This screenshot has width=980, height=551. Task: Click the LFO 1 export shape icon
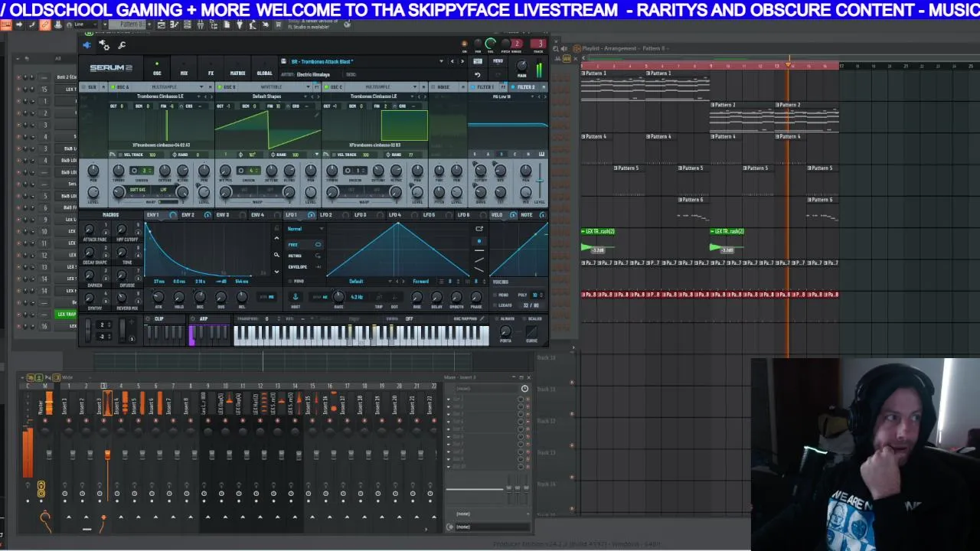point(479,228)
